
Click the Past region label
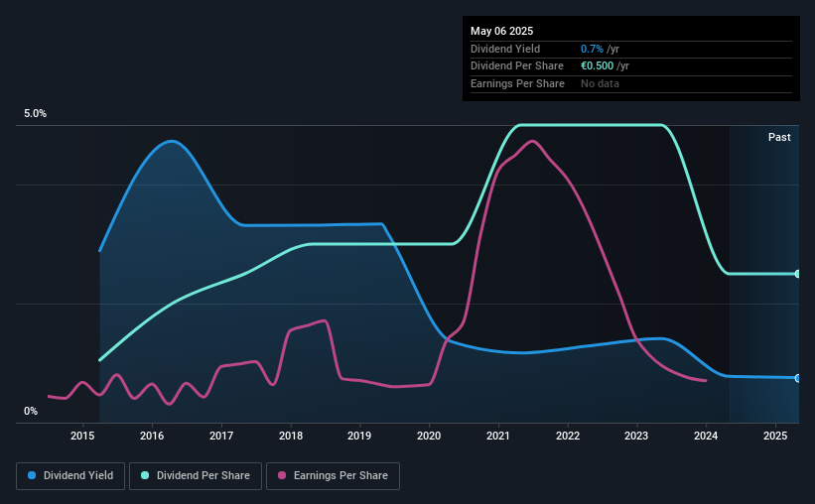[x=779, y=137]
